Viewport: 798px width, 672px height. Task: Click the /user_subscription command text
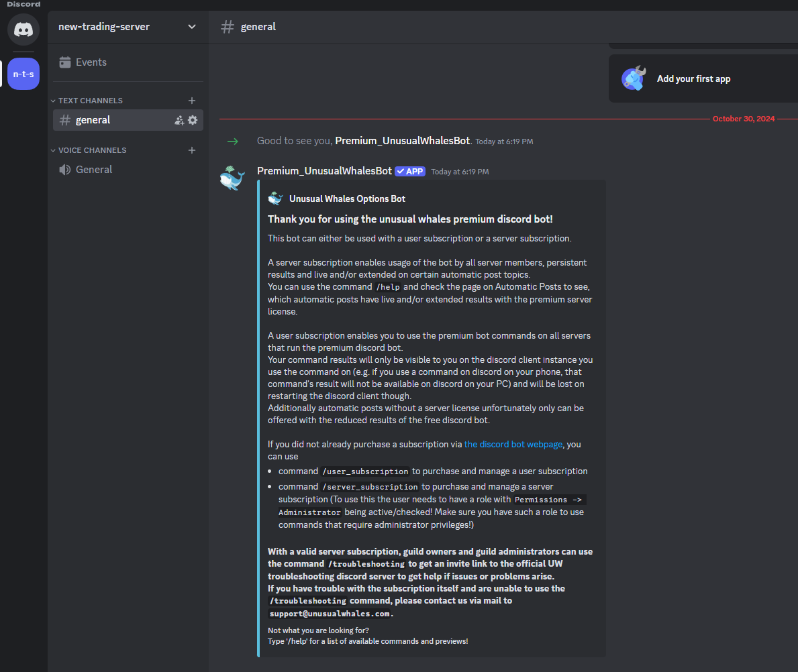[x=365, y=471]
